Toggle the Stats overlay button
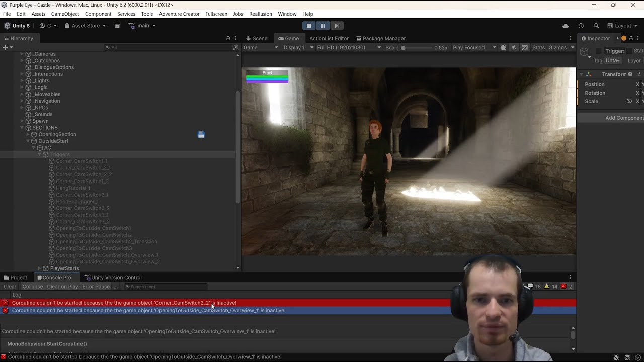 538,47
